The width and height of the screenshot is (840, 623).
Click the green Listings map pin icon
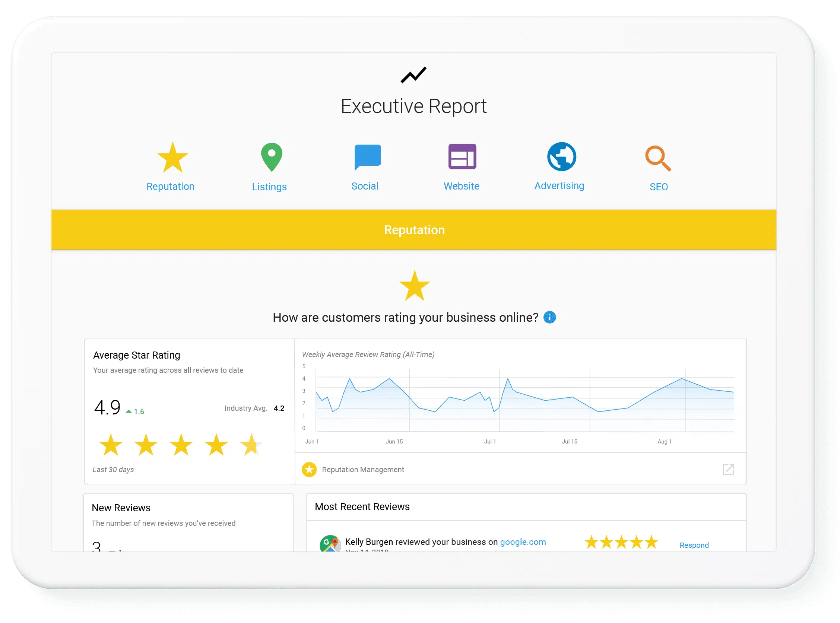(x=272, y=157)
